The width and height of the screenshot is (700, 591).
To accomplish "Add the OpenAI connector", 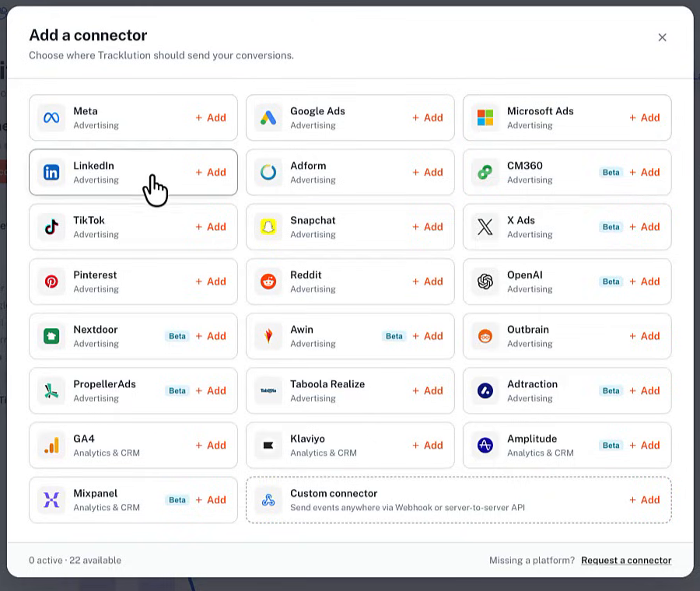I will pyautogui.click(x=645, y=282).
